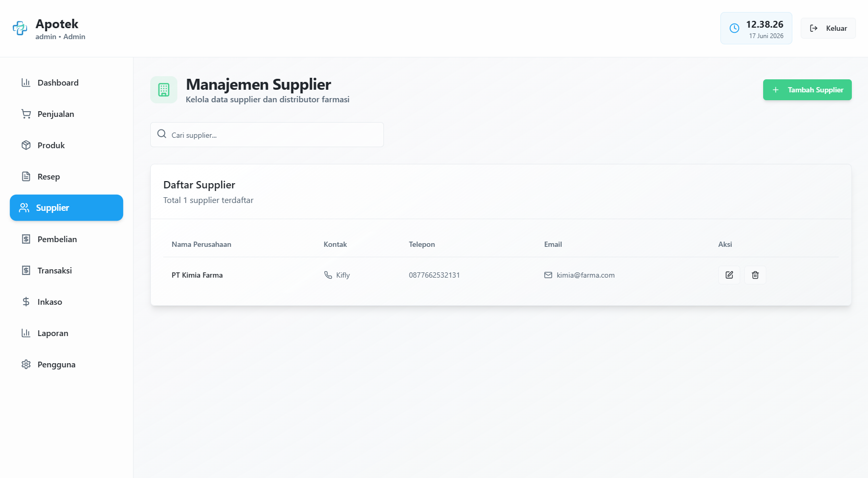Click the Produk box icon
This screenshot has width=868, height=478.
(26, 145)
